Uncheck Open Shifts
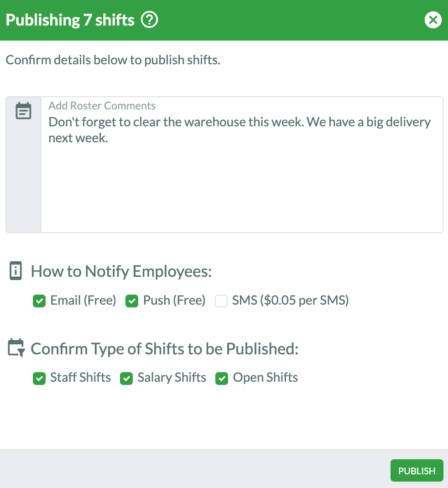448x488 pixels. [x=222, y=378]
